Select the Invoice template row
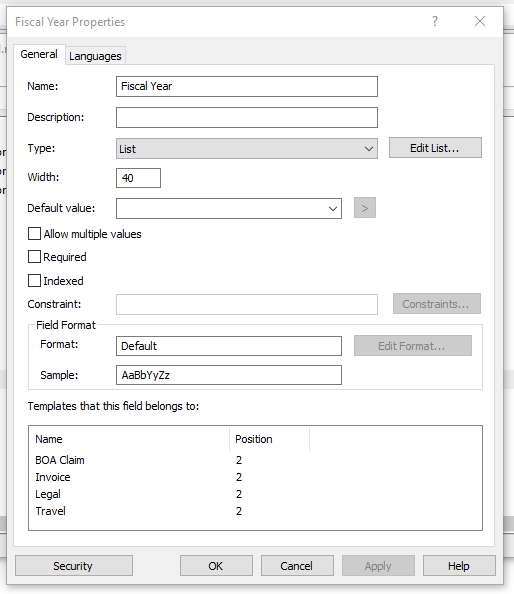The width and height of the screenshot is (514, 594). click(x=255, y=477)
